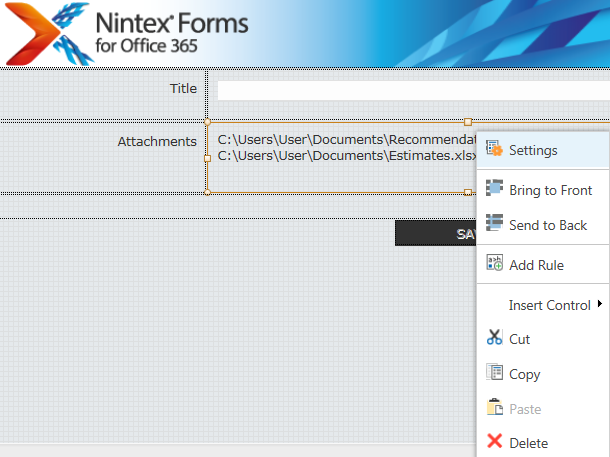This screenshot has height=457, width=610.
Task: Click the Title text input field
Action: [x=414, y=90]
